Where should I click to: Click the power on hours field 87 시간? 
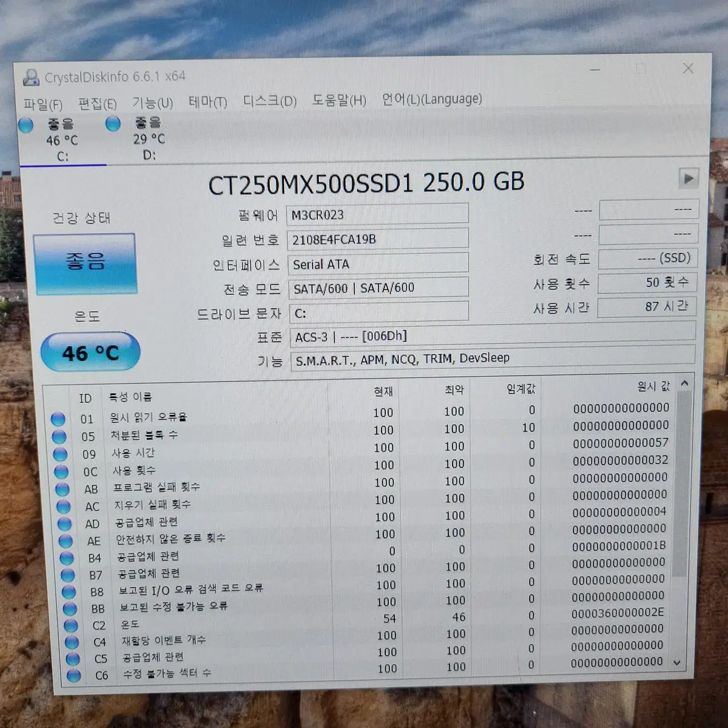[647, 307]
